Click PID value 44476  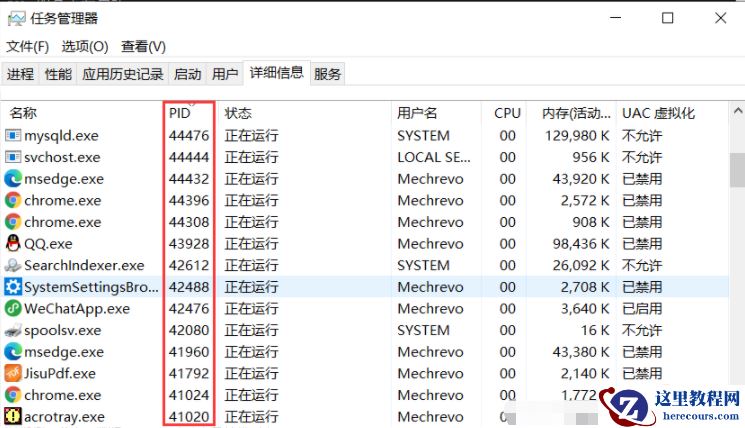189,136
